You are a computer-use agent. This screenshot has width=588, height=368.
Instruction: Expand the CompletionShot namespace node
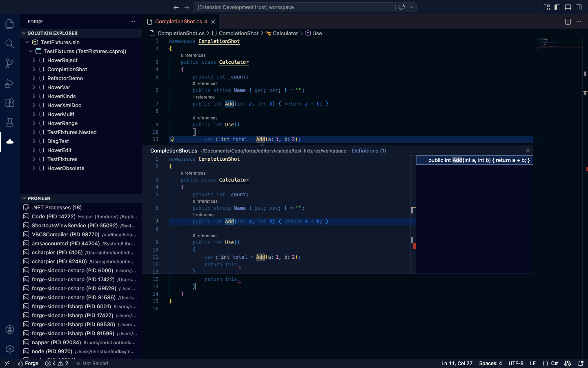point(34,69)
